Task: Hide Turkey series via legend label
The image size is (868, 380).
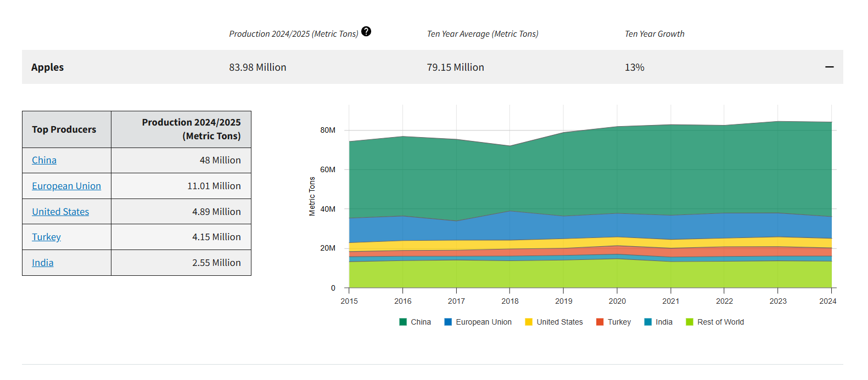Action: point(619,322)
